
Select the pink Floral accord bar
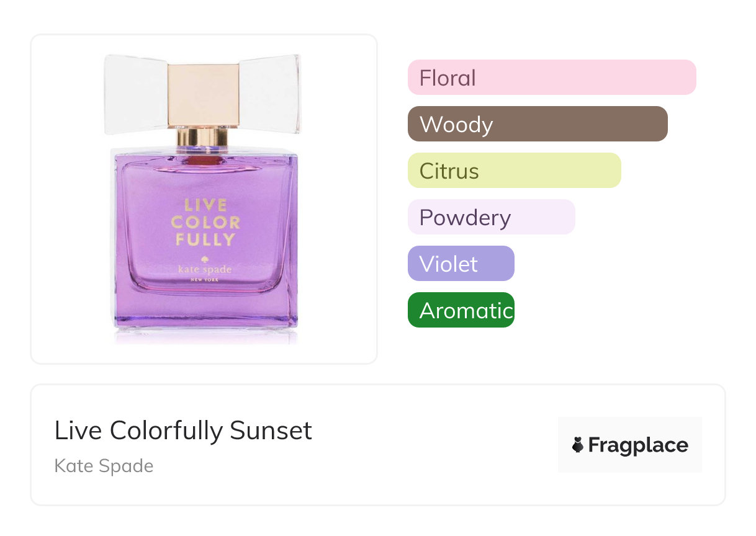(551, 78)
